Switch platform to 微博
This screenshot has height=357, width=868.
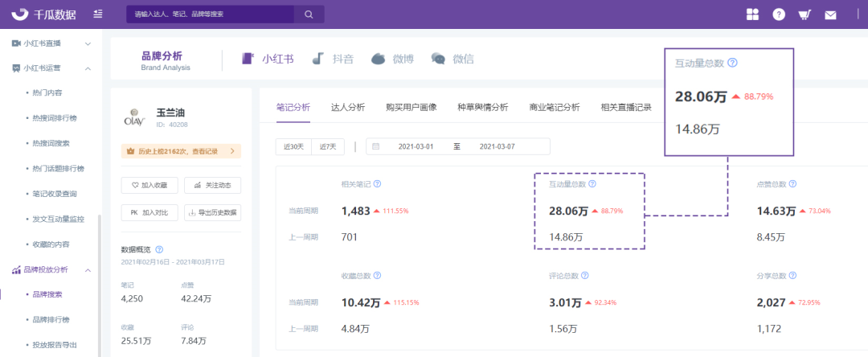[392, 59]
